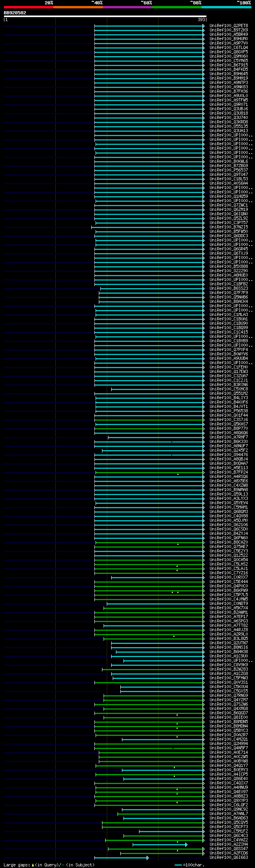Image resolution: width=255 pixels, height=868 pixels.
Task: Select UniRef100_Q7PXF4 label
Action: click(x=229, y=350)
